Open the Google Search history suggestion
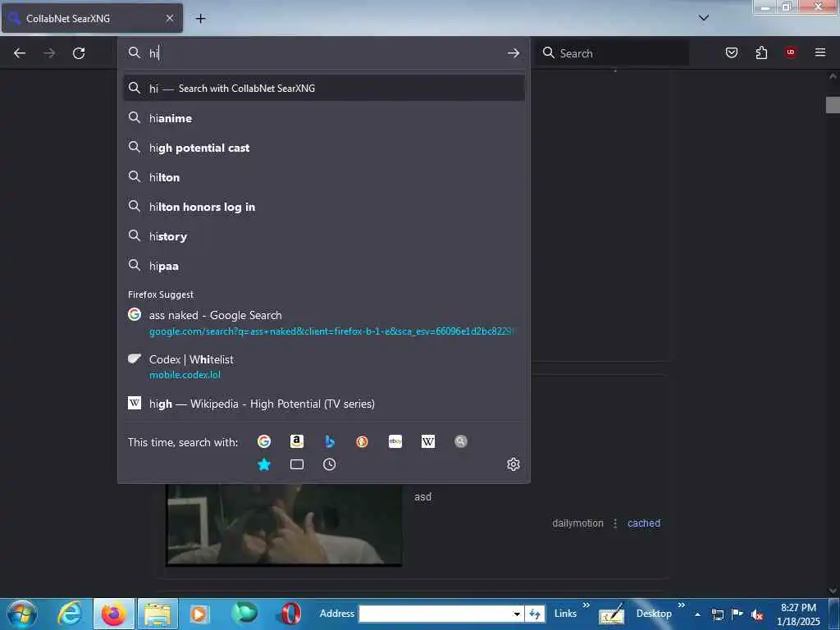Screen dimensions: 840x630 (x=323, y=322)
